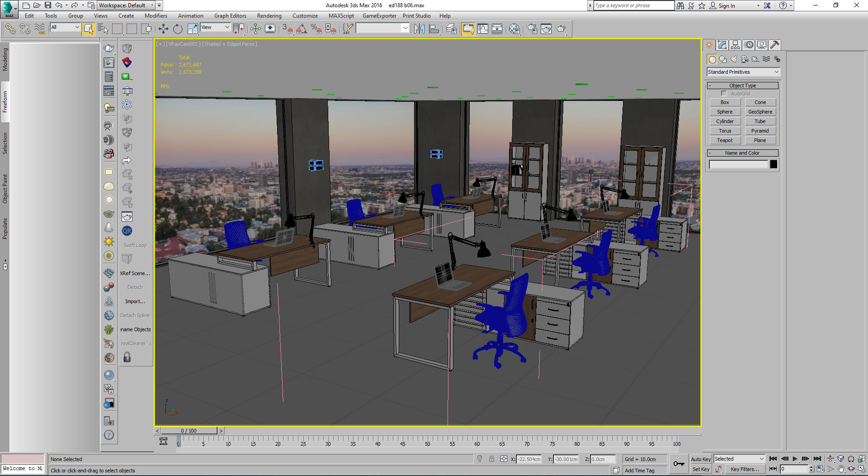This screenshot has height=476, width=868.
Task: Open the Selected key filter dropdown
Action: coord(739,459)
